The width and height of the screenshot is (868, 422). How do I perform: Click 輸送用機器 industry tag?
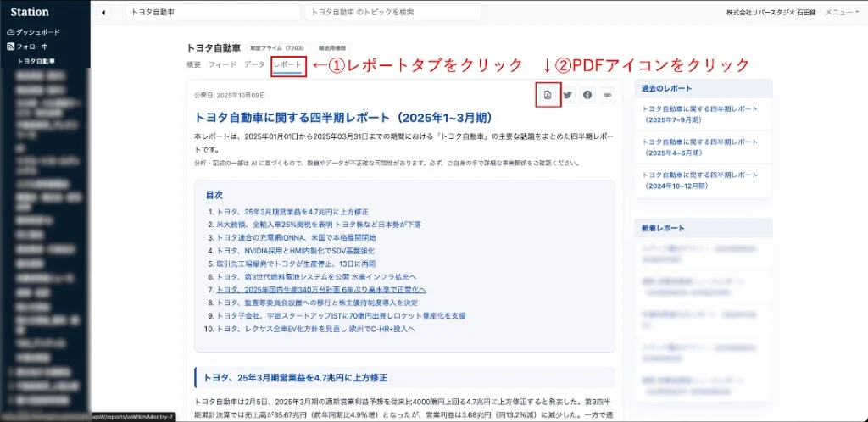334,48
